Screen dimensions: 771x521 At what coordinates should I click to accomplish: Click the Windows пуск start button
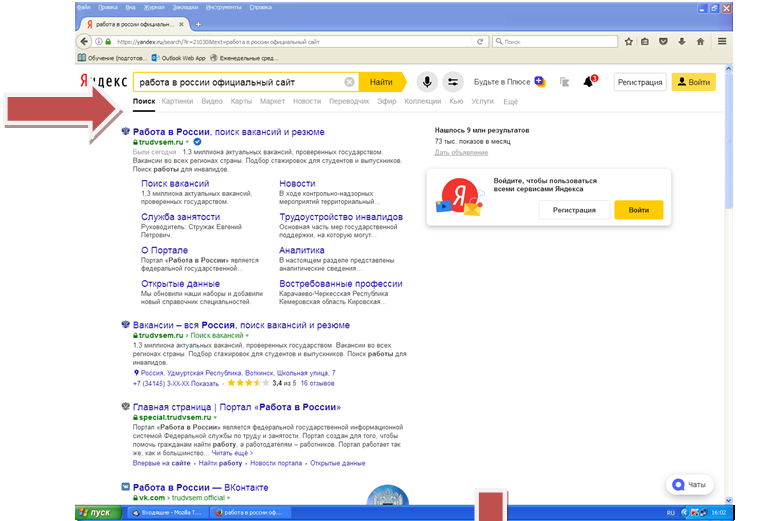pyautogui.click(x=98, y=513)
